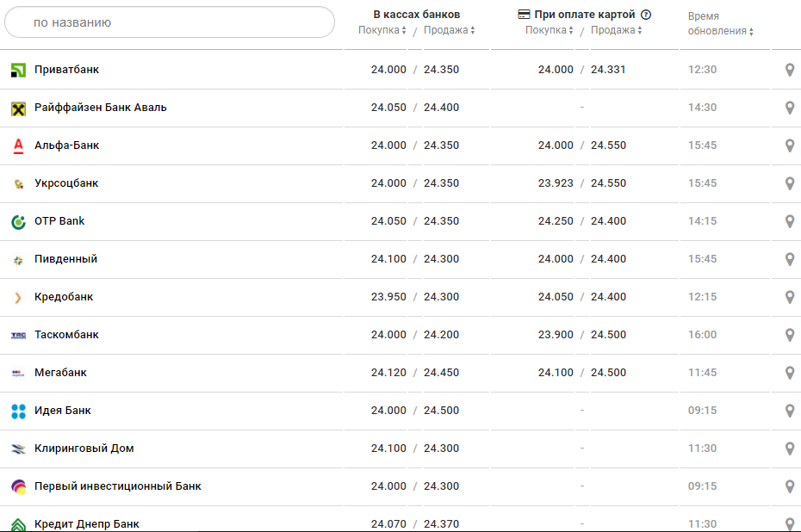Sort by Покупка under В кассах банков
This screenshot has height=532, width=801.
382,30
